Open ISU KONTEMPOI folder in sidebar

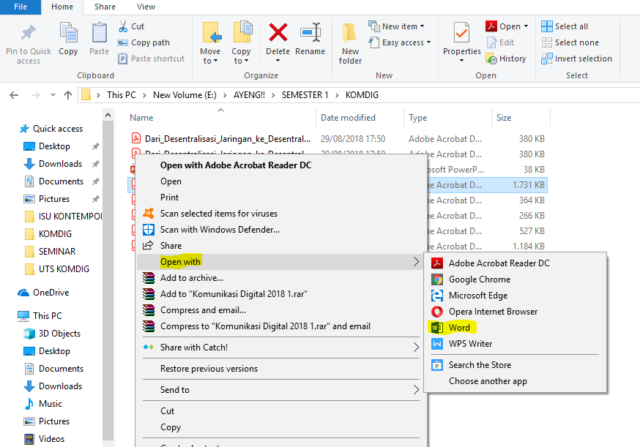(64, 216)
